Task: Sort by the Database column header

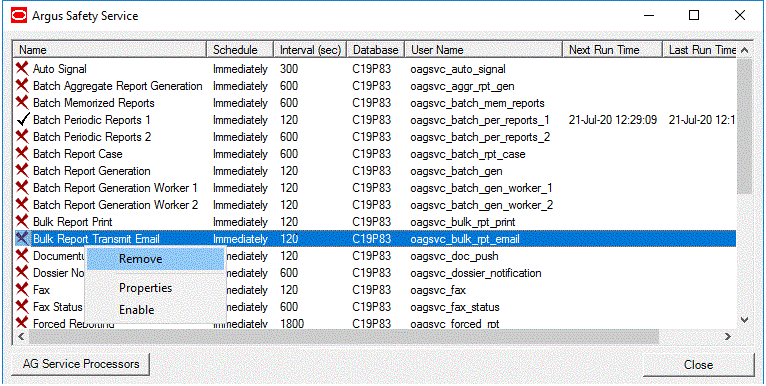Action: tap(376, 50)
